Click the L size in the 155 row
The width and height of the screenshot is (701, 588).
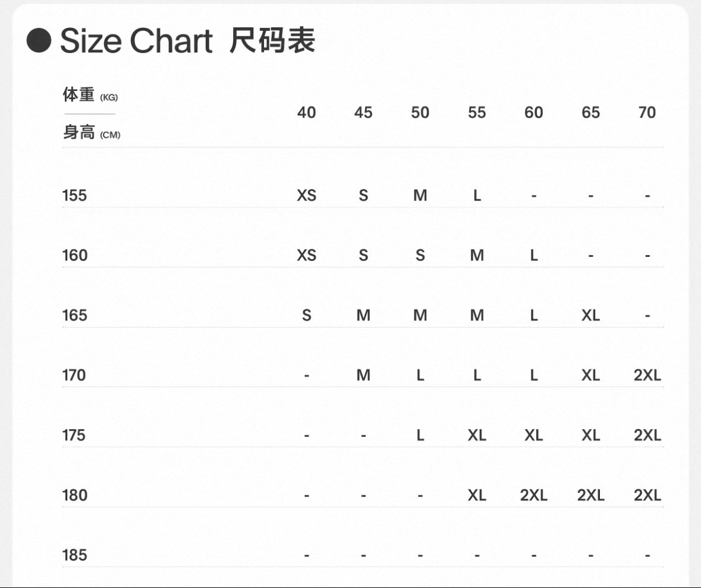[x=477, y=195]
